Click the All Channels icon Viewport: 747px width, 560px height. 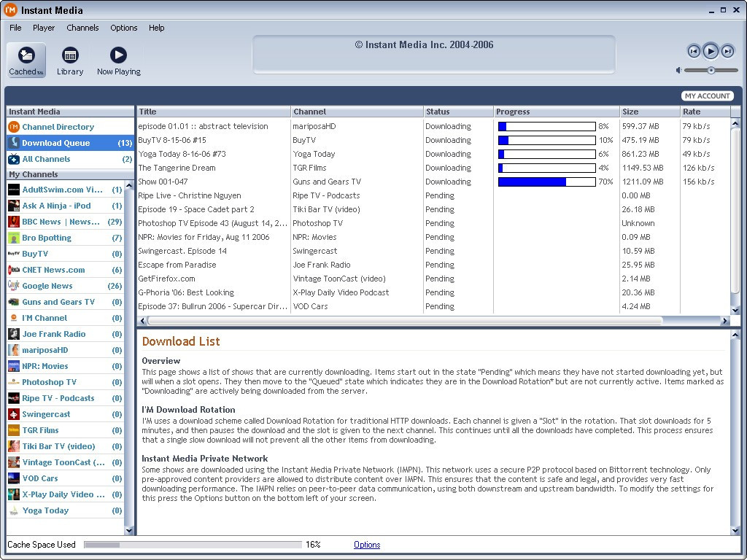(x=14, y=159)
